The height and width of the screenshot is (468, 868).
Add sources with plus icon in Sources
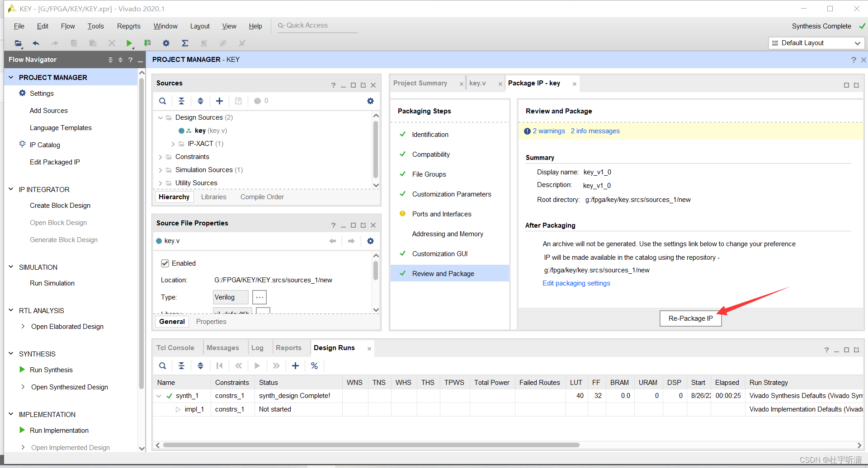(219, 101)
